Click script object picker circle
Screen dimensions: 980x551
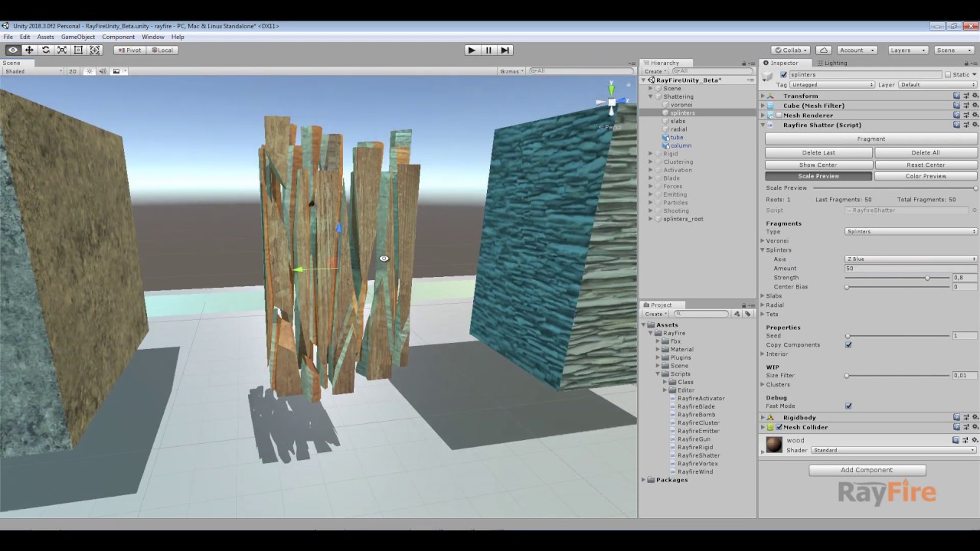[x=975, y=210]
